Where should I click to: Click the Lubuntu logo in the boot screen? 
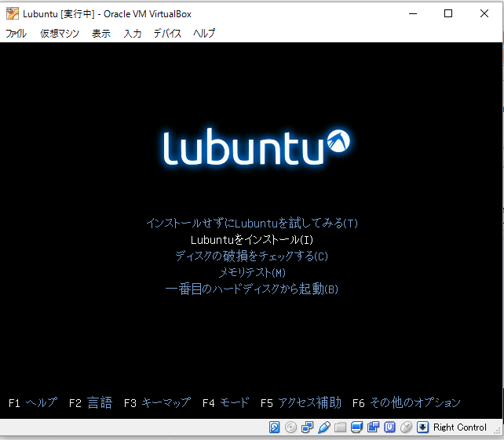256,147
